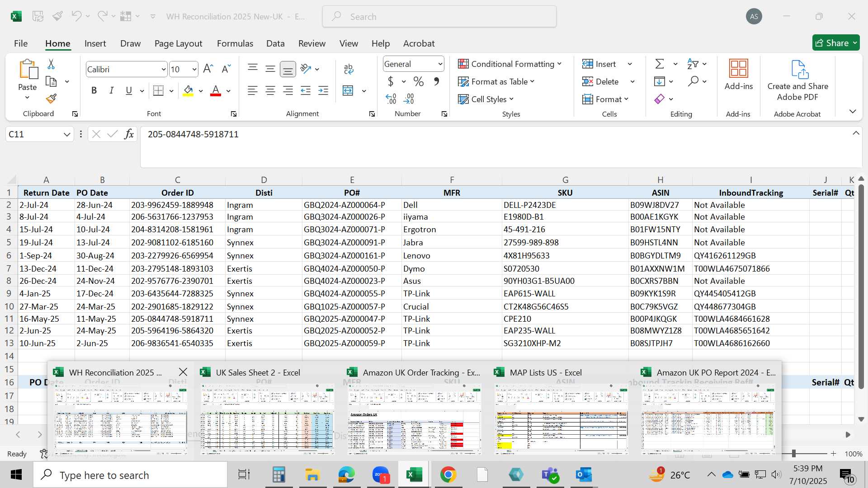
Task: Click the Save icon in title bar
Action: coord(38,16)
